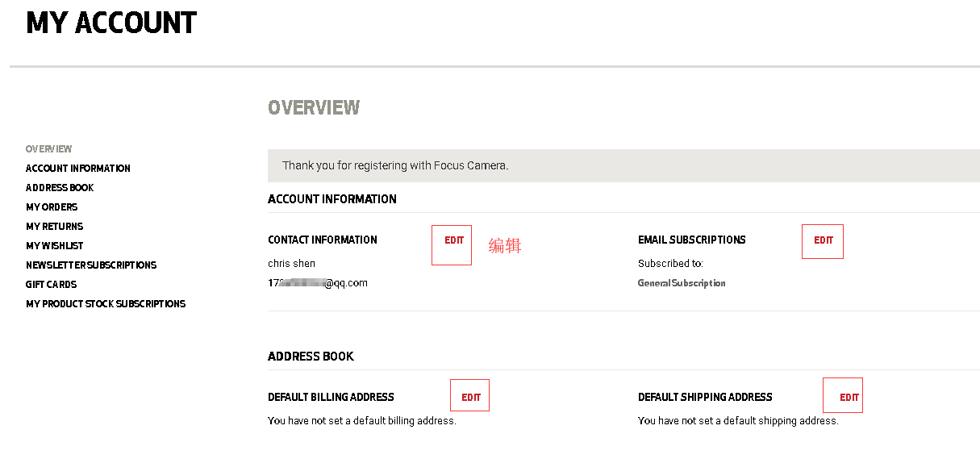Click the Address Book section heading
The image size is (980, 463).
click(x=311, y=357)
